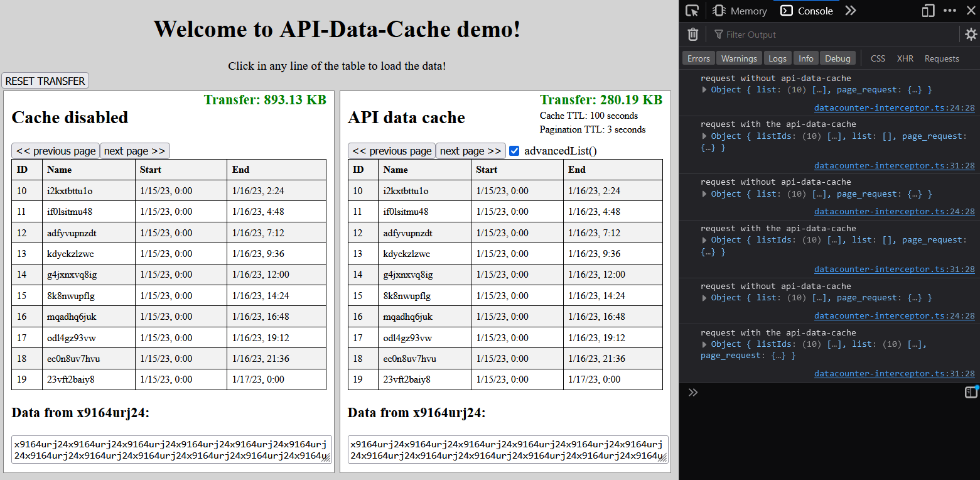Viewport: 980px width, 480px height.
Task: Load i2kxtbttu1o row in Cache disabled table
Action: tap(169, 190)
